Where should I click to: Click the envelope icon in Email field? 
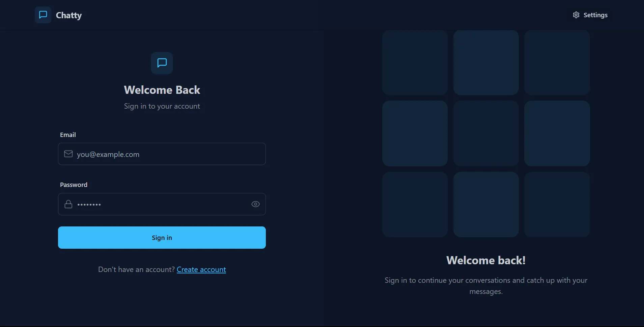68,154
